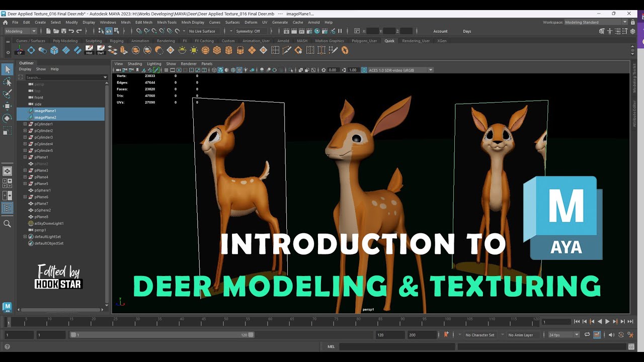Expand the pCylinder1 node in Outliner
This screenshot has height=362, width=644.
(x=25, y=124)
